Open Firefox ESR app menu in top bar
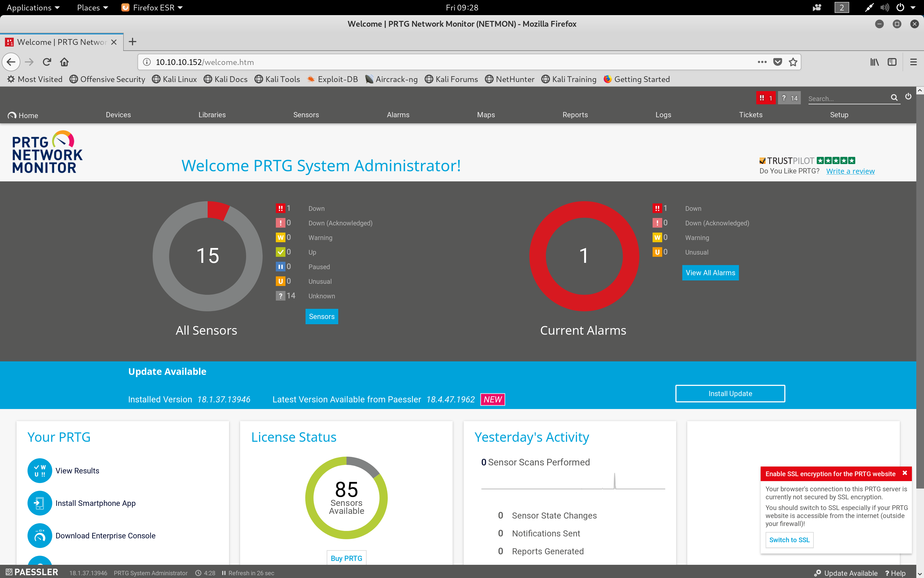This screenshot has width=924, height=578. pos(152,8)
